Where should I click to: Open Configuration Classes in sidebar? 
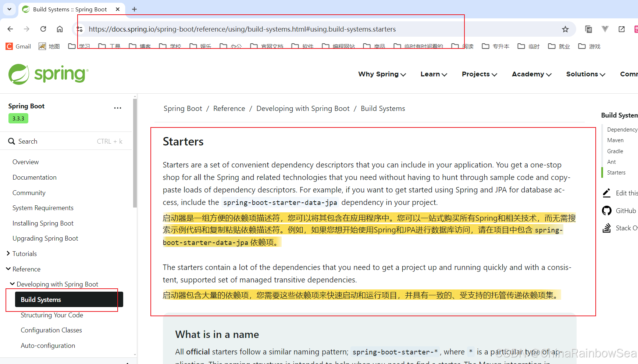pos(51,330)
